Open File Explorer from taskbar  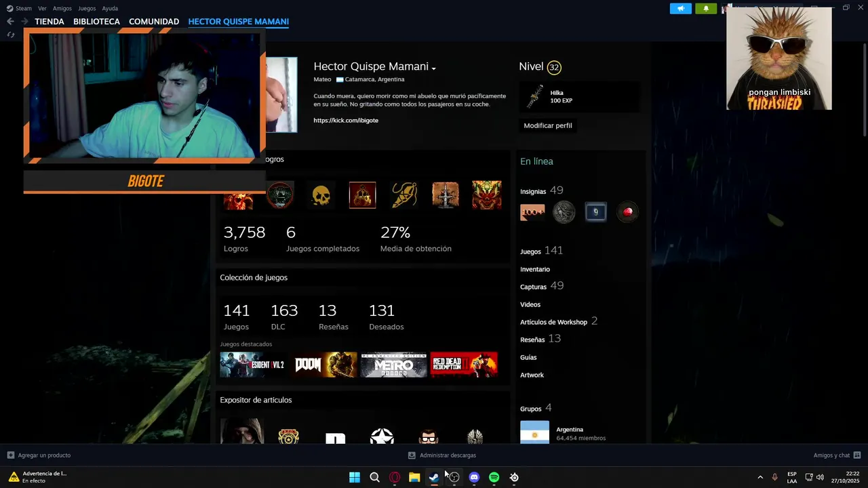pos(414,477)
